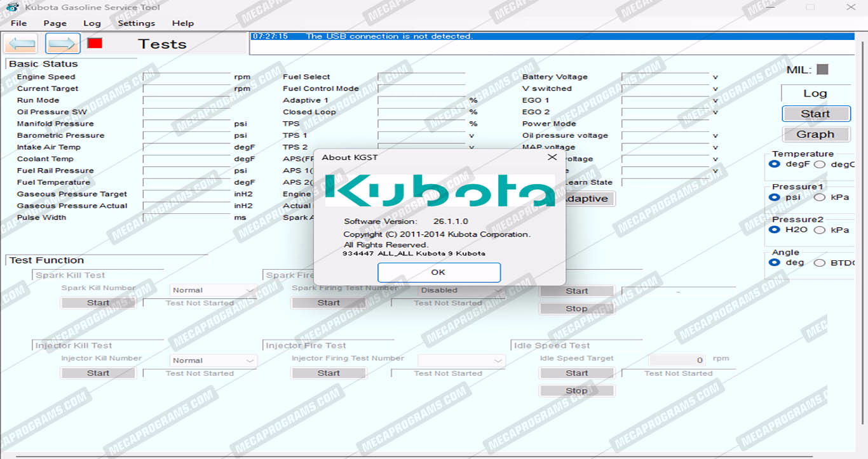Open the Injector Firing Test Number dropdown
868x459 pixels.
(x=461, y=361)
